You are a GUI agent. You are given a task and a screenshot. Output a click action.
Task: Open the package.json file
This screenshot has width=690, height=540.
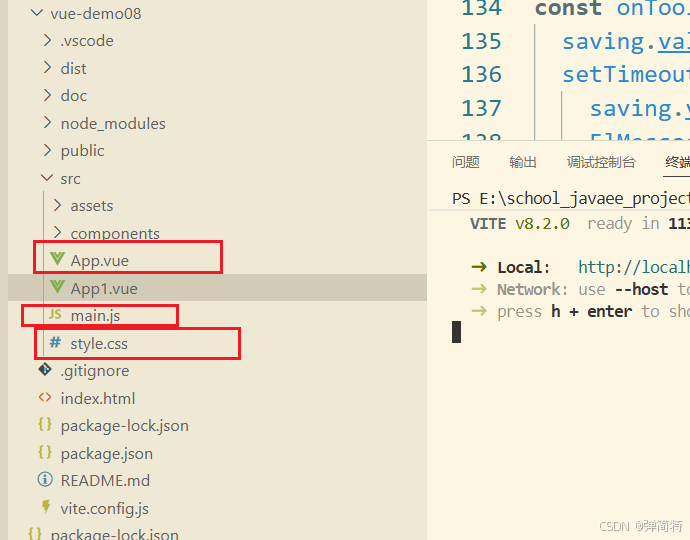(106, 454)
